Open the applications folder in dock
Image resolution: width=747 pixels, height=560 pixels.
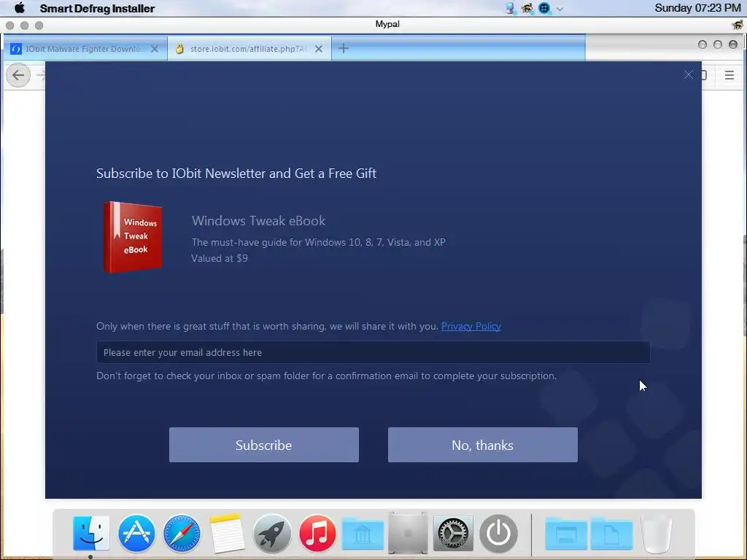click(565, 534)
